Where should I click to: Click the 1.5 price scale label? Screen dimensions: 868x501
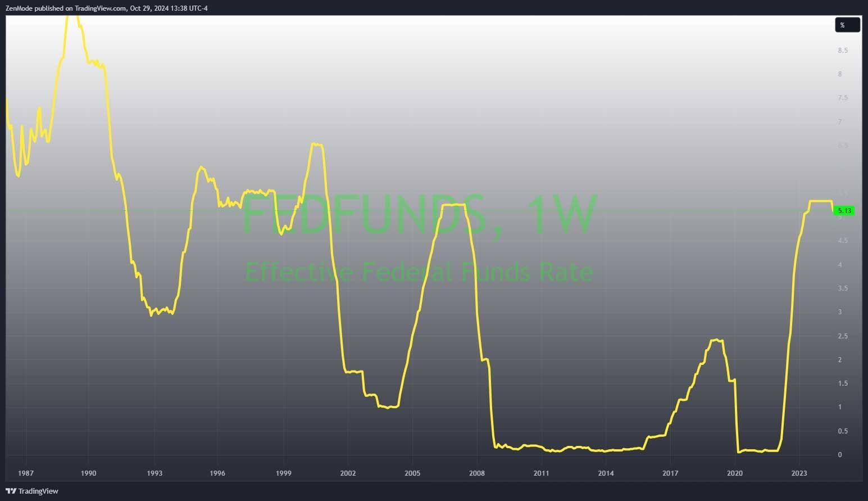(x=843, y=383)
